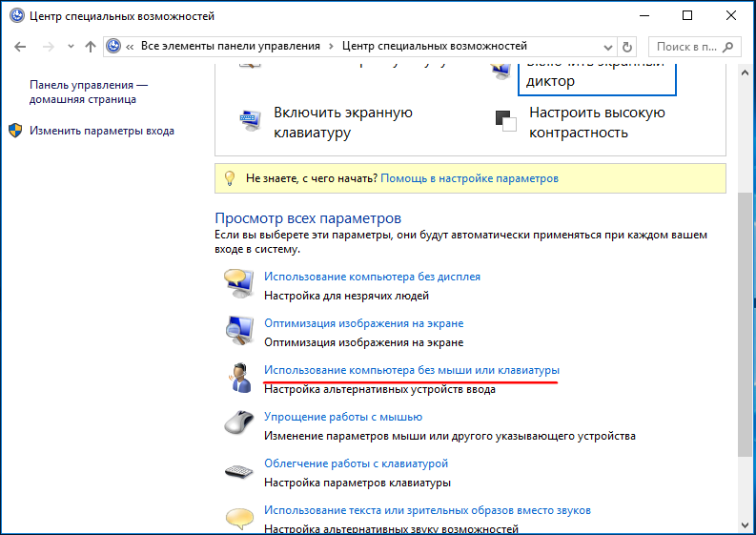Click the address bar Ease of Access icon
Image resolution: width=756 pixels, height=535 pixels.
(113, 47)
